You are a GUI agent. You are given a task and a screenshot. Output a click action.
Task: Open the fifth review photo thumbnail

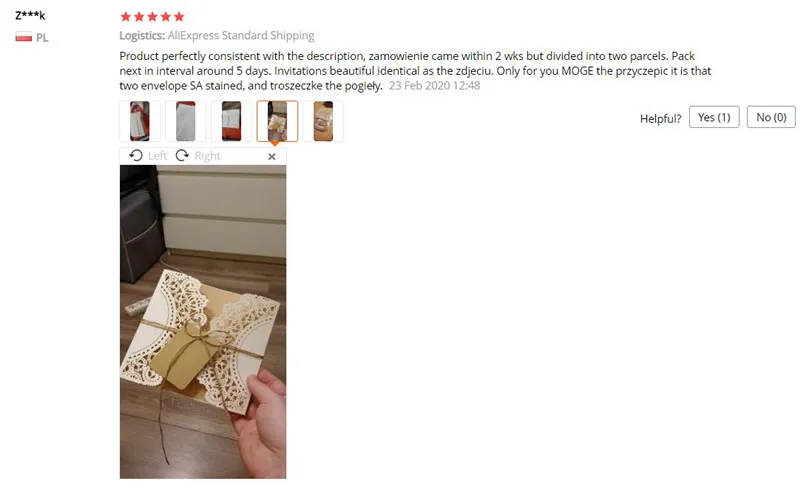point(323,121)
